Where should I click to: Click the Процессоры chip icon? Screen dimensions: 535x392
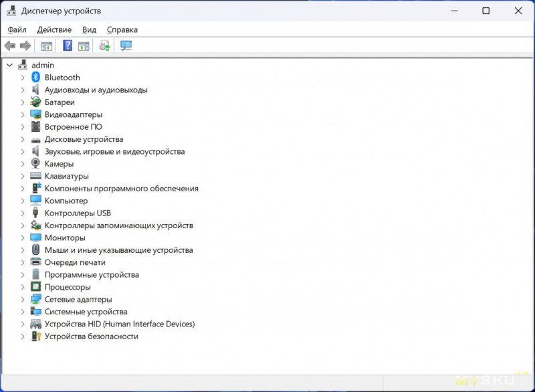coord(36,287)
